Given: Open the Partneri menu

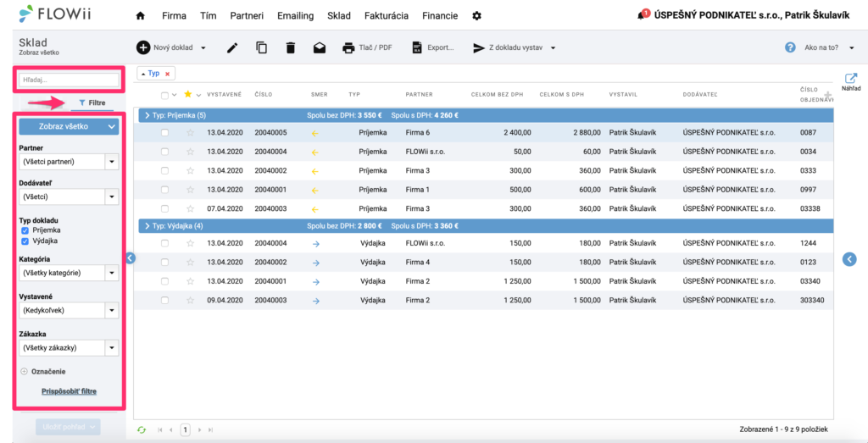Looking at the screenshot, I should (247, 16).
